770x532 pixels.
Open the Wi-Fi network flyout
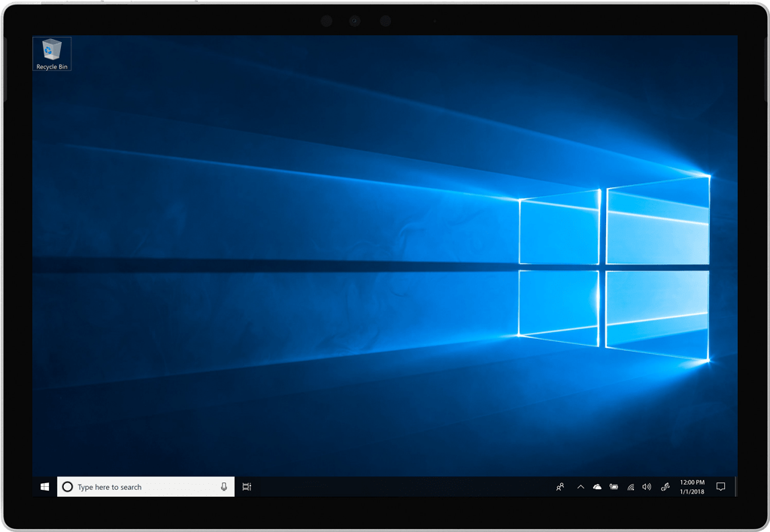631,486
